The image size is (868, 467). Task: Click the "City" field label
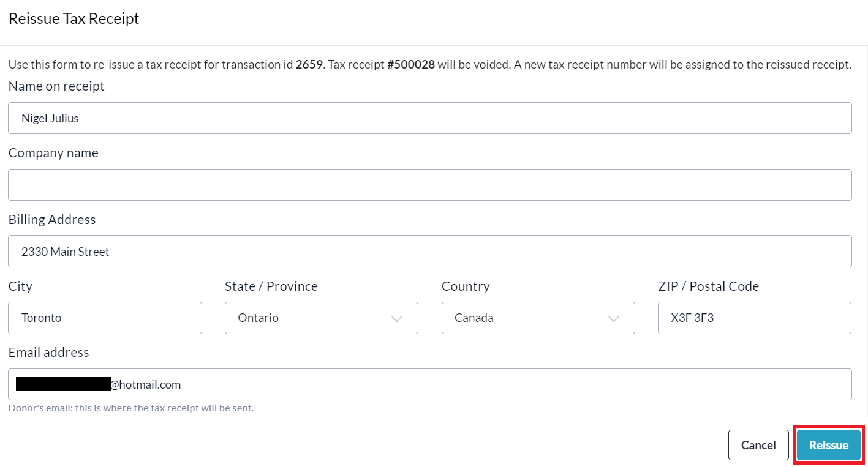coord(20,286)
